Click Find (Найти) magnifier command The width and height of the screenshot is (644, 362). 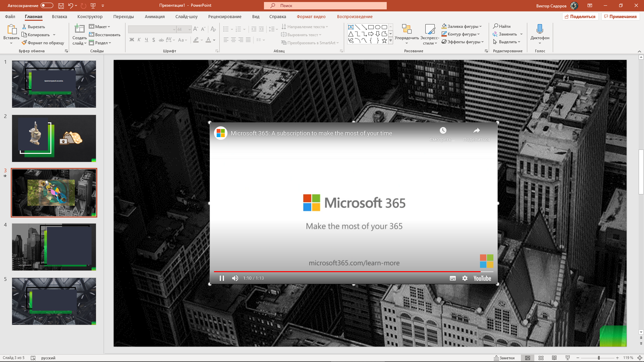pyautogui.click(x=502, y=26)
